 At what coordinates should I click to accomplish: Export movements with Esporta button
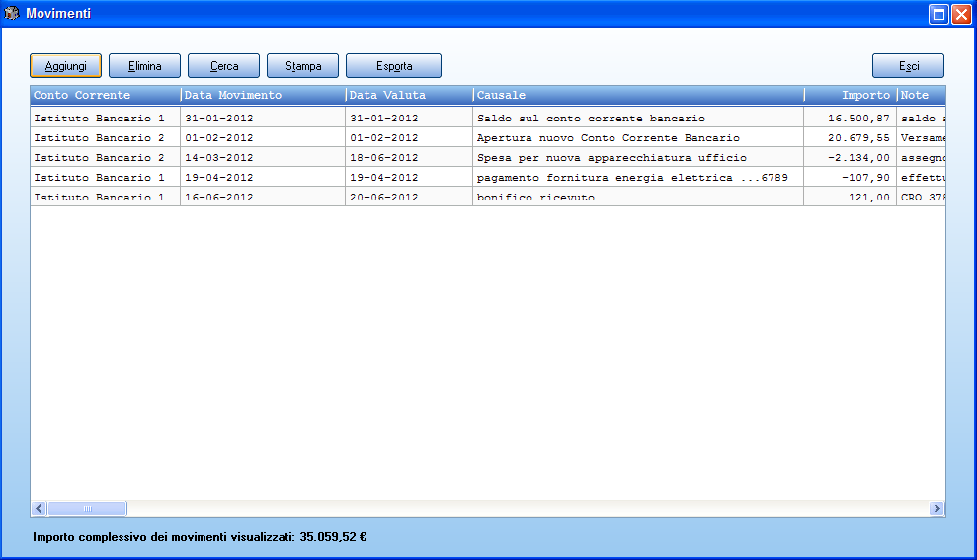(394, 65)
